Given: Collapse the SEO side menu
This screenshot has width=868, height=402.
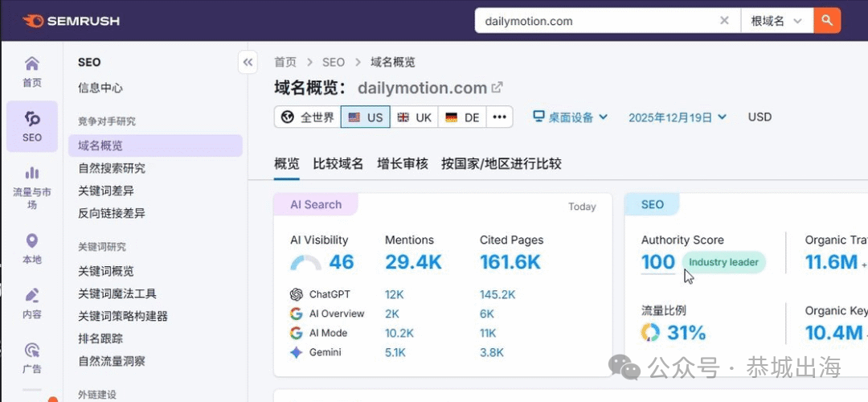Looking at the screenshot, I should [x=248, y=62].
